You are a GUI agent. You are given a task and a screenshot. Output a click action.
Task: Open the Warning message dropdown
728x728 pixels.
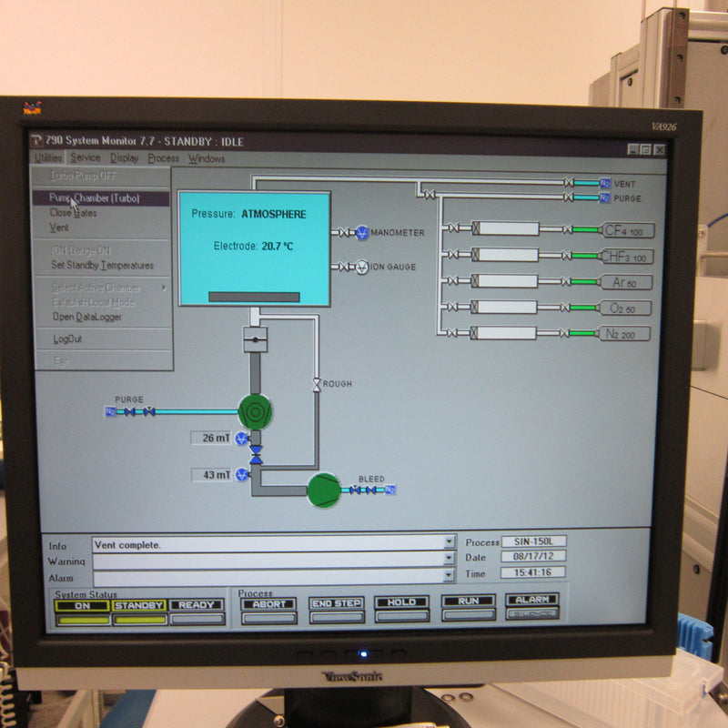tap(449, 557)
